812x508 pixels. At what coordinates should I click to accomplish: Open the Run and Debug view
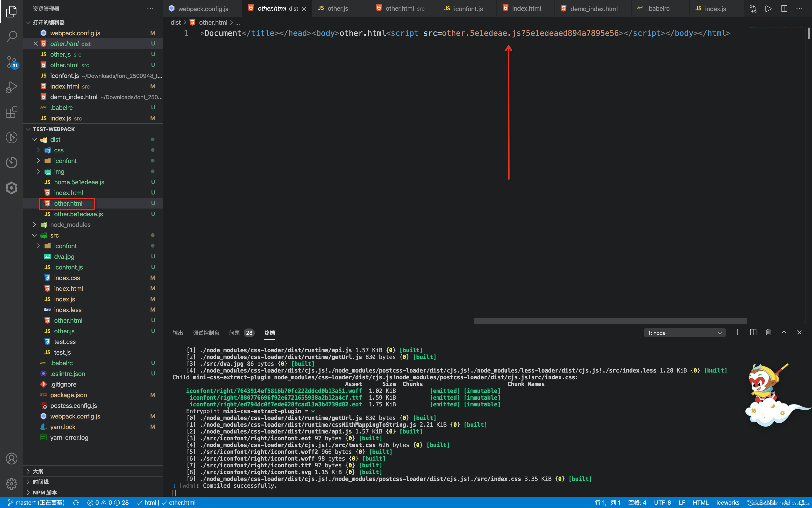(x=11, y=87)
